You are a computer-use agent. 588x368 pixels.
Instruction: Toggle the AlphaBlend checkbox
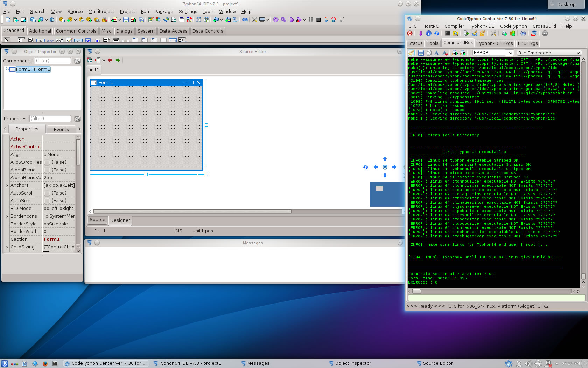coord(47,170)
